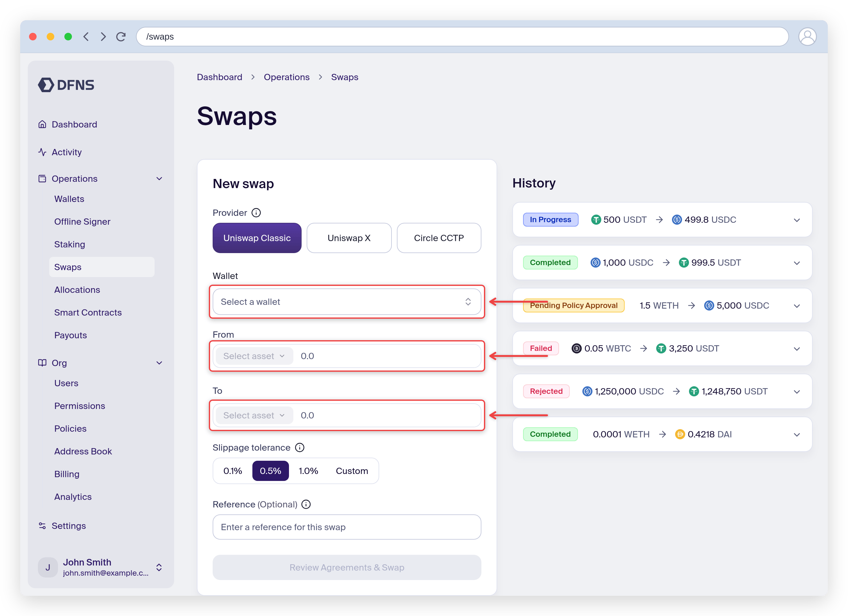848x616 pixels.
Task: Click the Org book icon
Action: click(x=42, y=363)
